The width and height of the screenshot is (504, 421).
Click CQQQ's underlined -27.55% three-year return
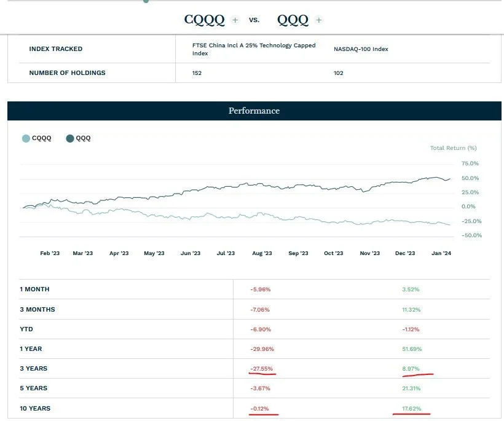[263, 368]
